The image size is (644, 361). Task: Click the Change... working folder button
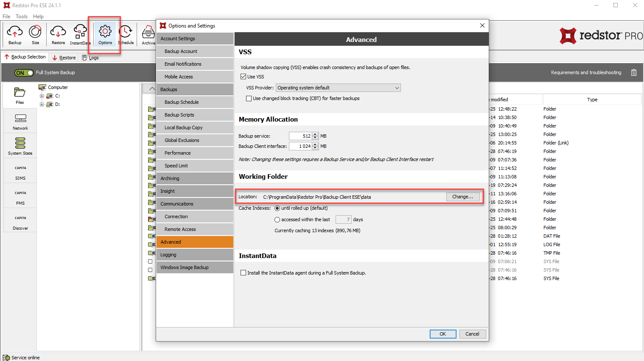point(463,197)
